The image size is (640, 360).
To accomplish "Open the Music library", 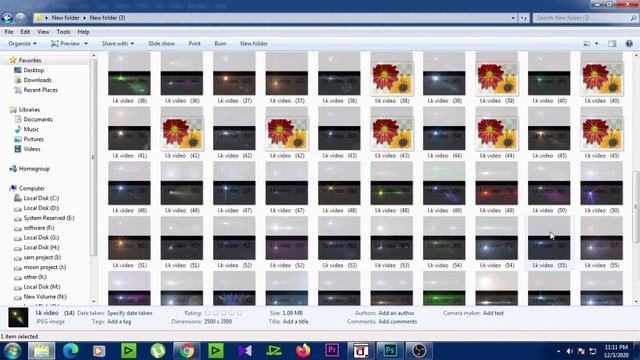I will tap(31, 129).
